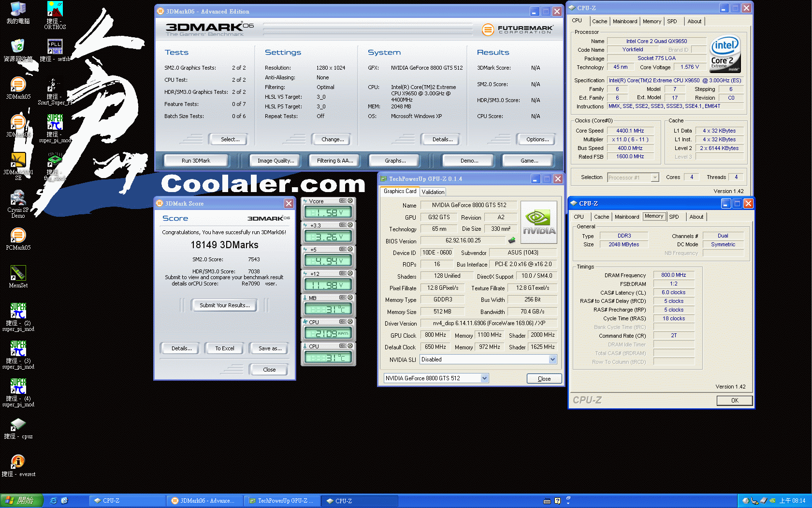Image resolution: width=812 pixels, height=508 pixels.
Task: Click the Outlook Express quick launch icon
Action: (x=64, y=501)
